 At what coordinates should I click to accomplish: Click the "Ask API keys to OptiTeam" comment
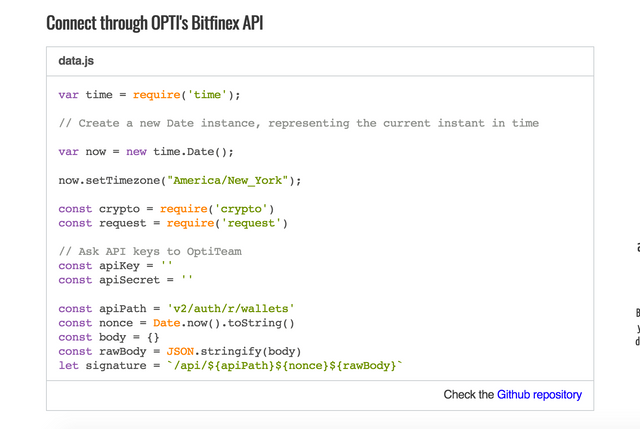click(x=150, y=251)
